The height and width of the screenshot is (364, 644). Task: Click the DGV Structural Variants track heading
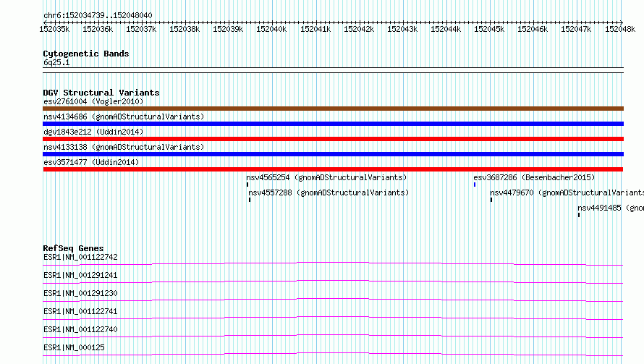[101, 93]
